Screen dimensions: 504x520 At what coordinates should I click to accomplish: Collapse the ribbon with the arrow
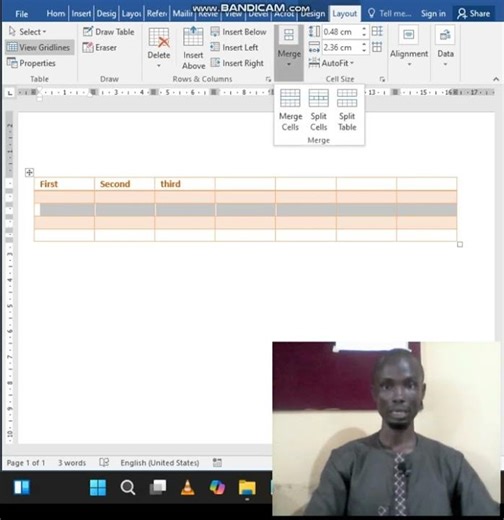tap(496, 79)
